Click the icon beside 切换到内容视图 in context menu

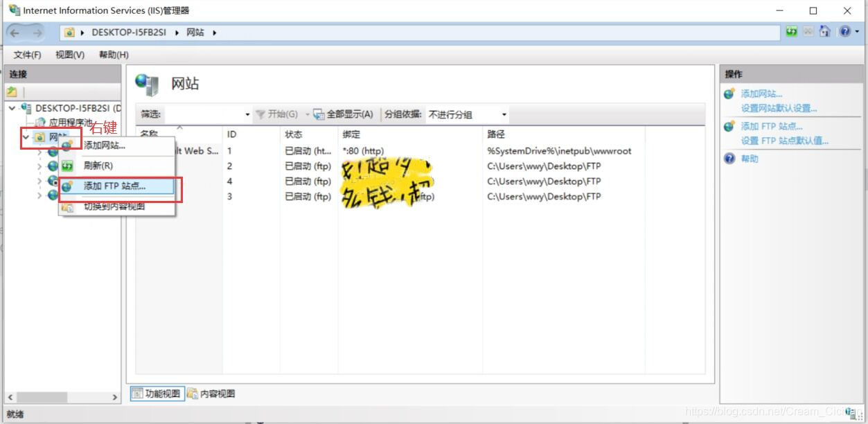click(x=67, y=206)
